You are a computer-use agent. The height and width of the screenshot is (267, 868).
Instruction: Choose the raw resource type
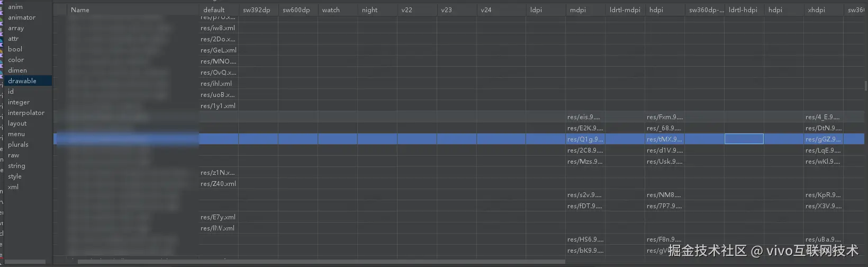coord(13,155)
